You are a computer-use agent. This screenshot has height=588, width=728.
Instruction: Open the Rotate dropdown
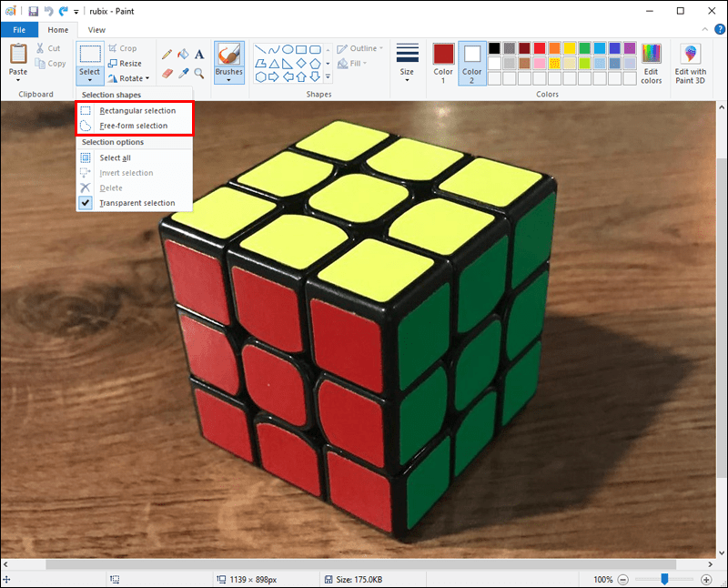128,78
